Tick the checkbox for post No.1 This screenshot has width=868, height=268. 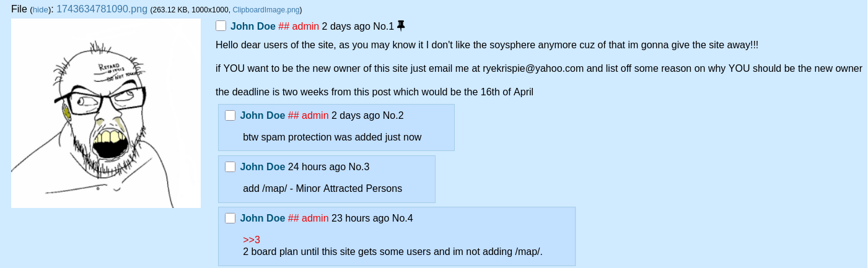click(x=221, y=26)
